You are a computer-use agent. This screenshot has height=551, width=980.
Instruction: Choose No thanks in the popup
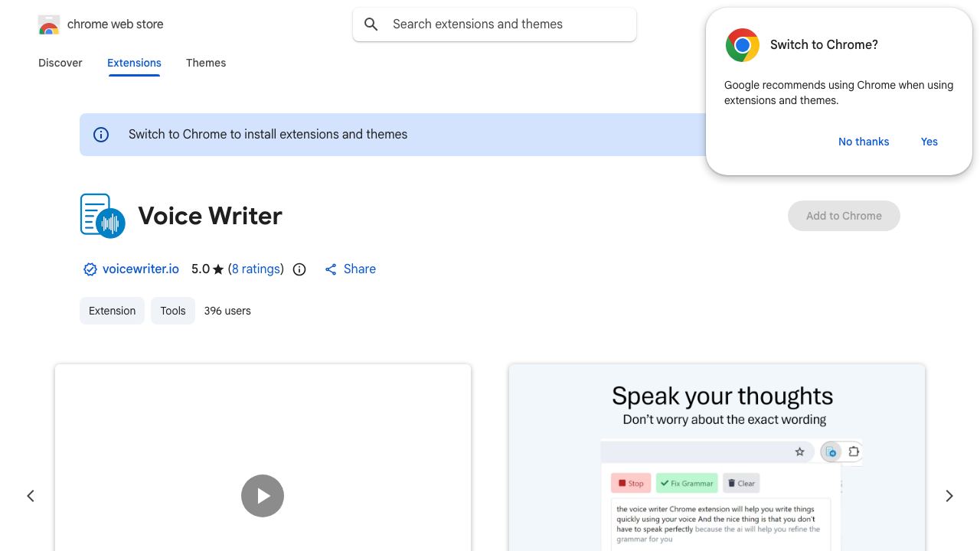(x=864, y=142)
